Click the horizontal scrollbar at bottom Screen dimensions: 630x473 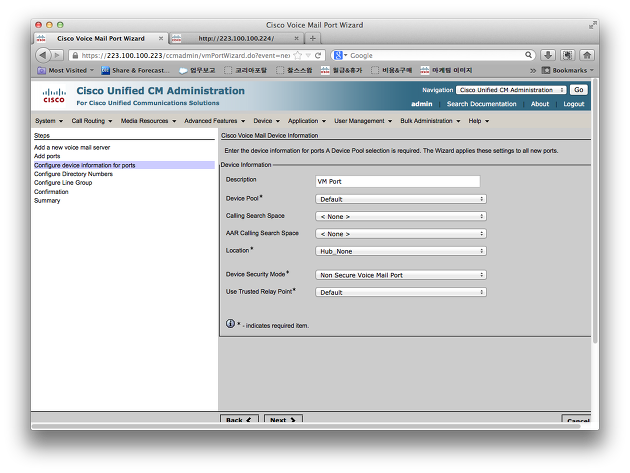coord(306,426)
